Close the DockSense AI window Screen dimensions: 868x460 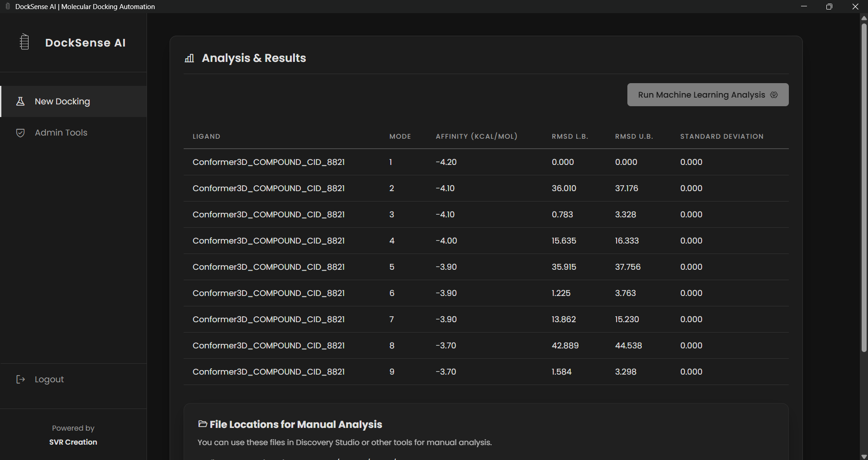pos(855,6)
